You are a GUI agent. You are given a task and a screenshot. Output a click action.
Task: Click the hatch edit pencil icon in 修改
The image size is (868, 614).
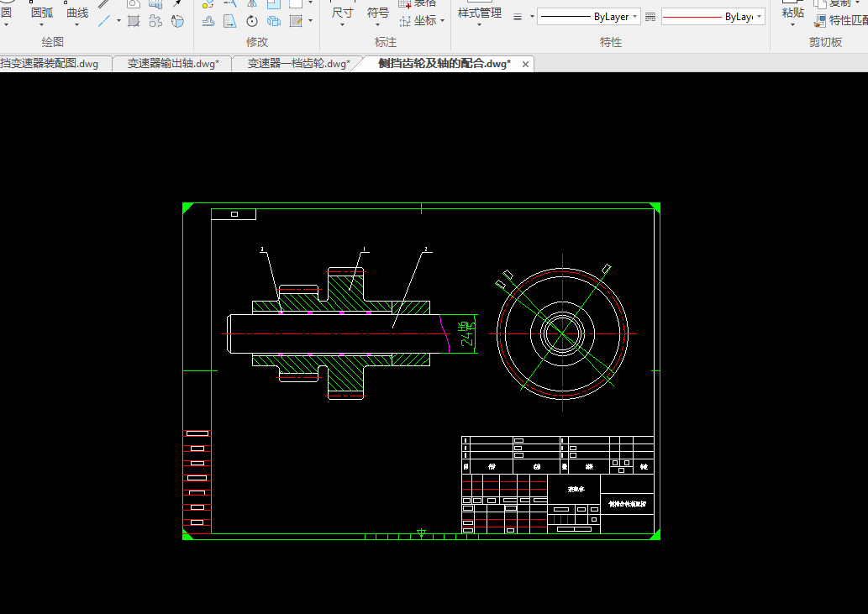(296, 21)
